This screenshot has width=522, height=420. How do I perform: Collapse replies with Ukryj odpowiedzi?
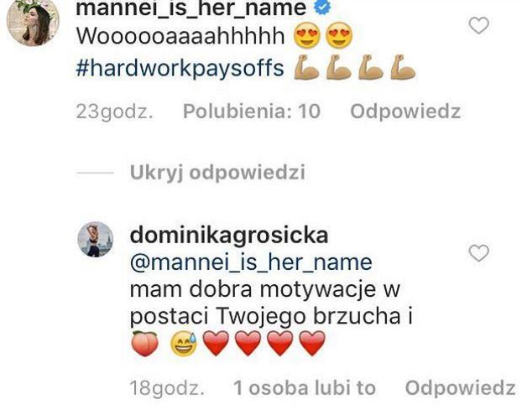(217, 172)
